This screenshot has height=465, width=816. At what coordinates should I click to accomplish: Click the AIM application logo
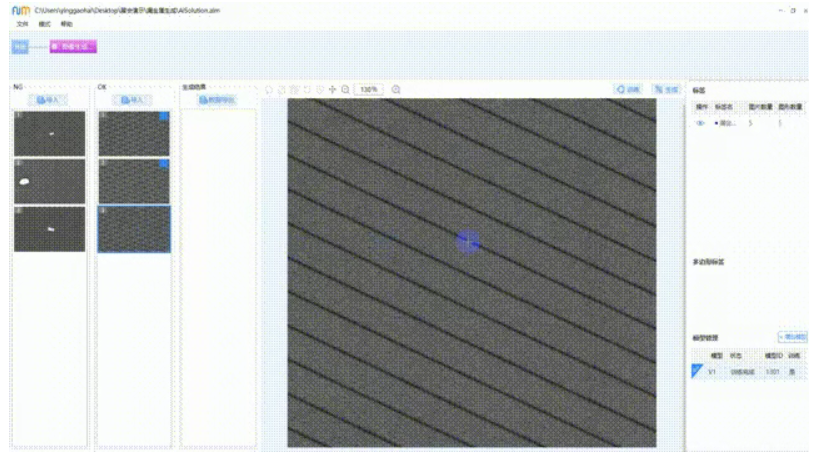point(21,10)
